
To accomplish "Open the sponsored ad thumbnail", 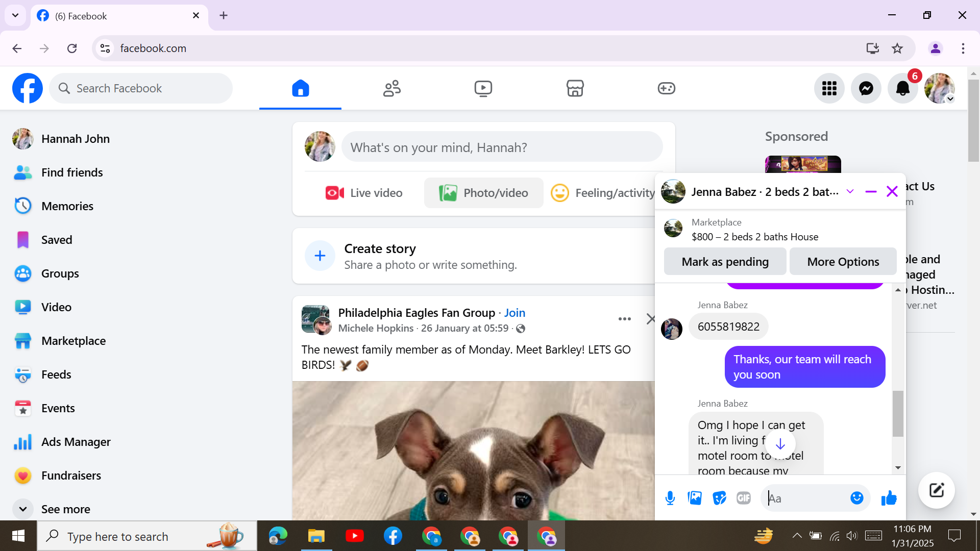I will click(803, 164).
